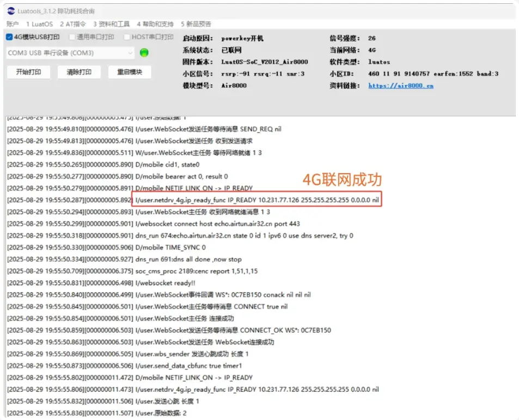519x420 pixels.
Task: Click the 已联网 system status value
Action: tap(231, 50)
